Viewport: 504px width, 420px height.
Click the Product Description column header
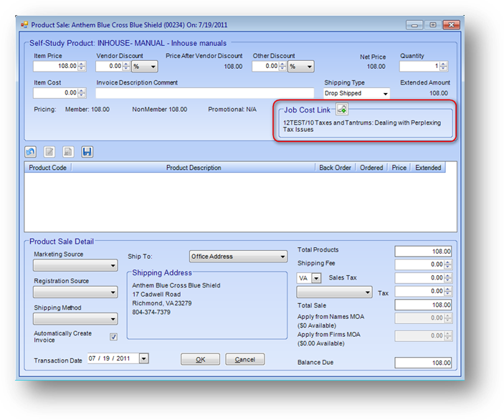[x=194, y=168]
